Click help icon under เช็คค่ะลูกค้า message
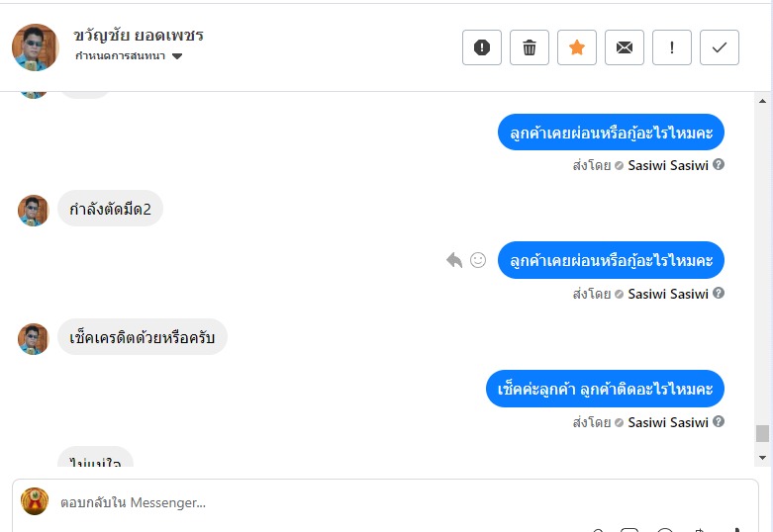The height and width of the screenshot is (532, 773). coord(719,422)
